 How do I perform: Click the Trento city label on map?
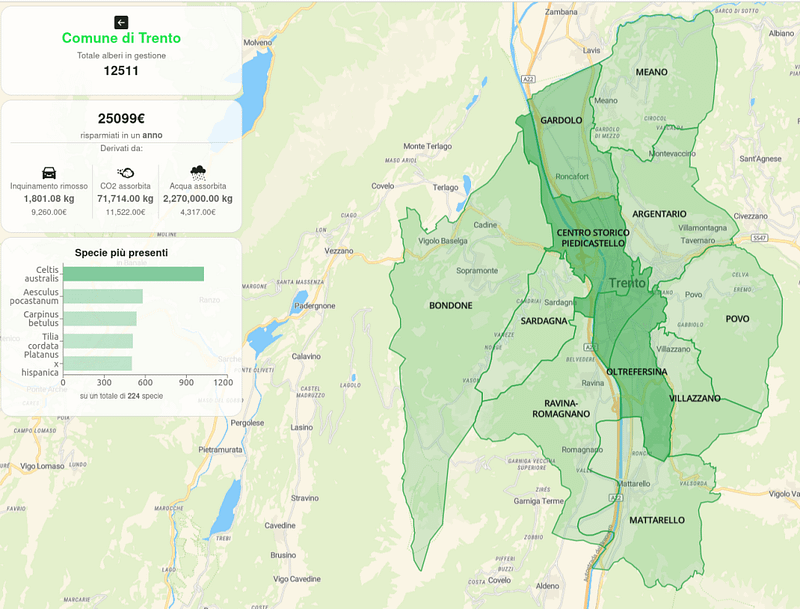(x=627, y=283)
